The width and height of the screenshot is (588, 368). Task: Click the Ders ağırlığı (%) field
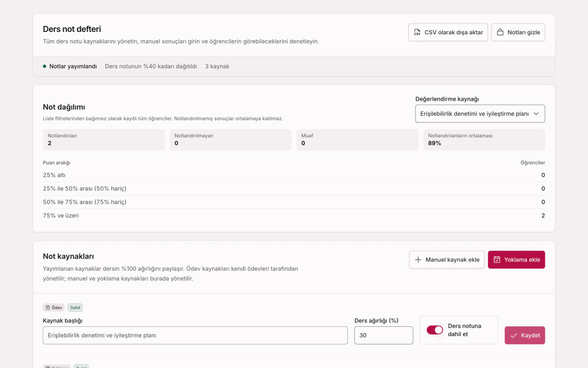click(384, 336)
